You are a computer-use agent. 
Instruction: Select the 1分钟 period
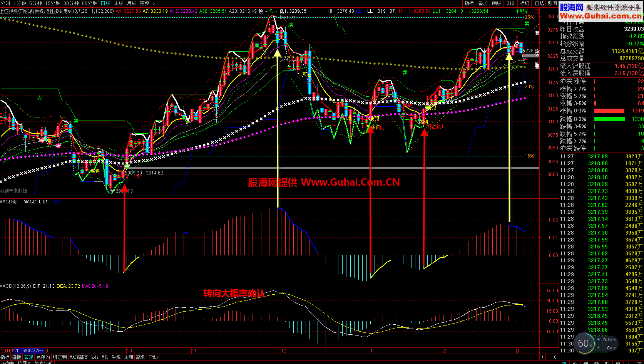click(x=20, y=3)
